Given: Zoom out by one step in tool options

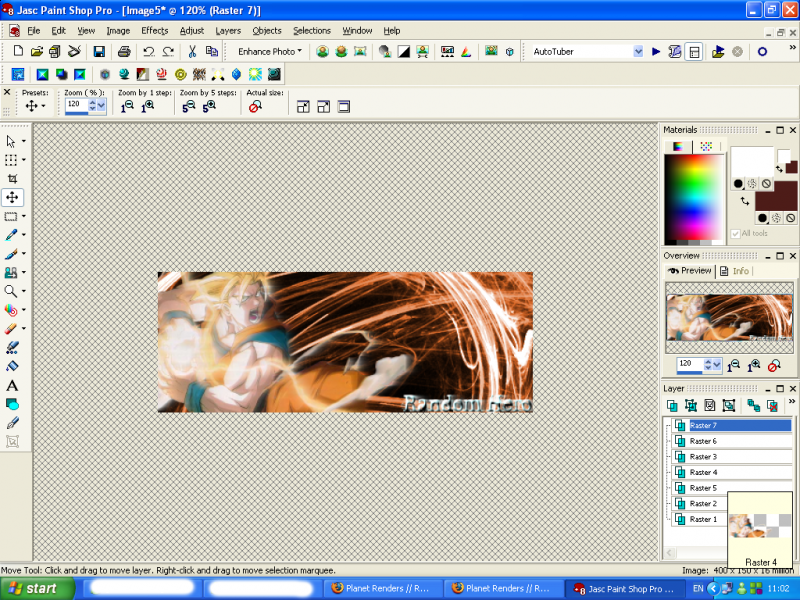Looking at the screenshot, I should (127, 107).
